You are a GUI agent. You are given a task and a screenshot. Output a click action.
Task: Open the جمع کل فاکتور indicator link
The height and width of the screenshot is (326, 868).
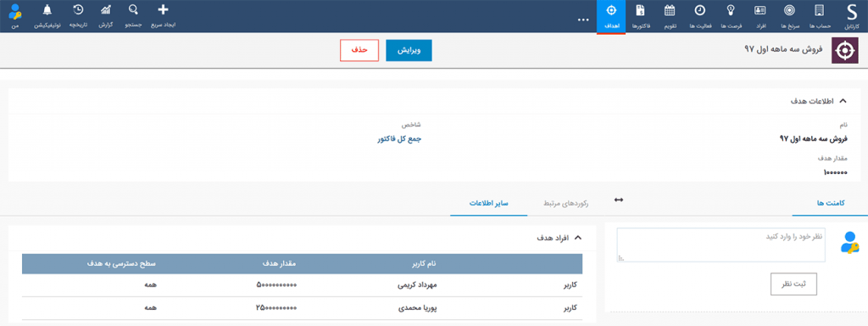coord(399,139)
